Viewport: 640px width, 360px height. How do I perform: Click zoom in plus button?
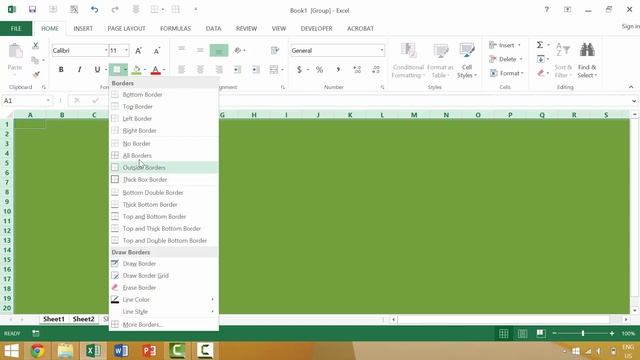pos(611,333)
